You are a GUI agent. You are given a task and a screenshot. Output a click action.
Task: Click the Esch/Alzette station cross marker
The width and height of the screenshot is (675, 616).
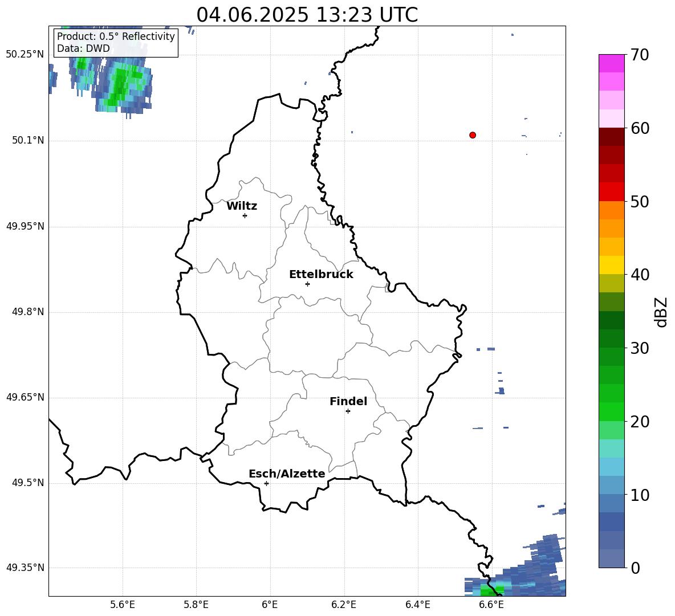(x=266, y=483)
